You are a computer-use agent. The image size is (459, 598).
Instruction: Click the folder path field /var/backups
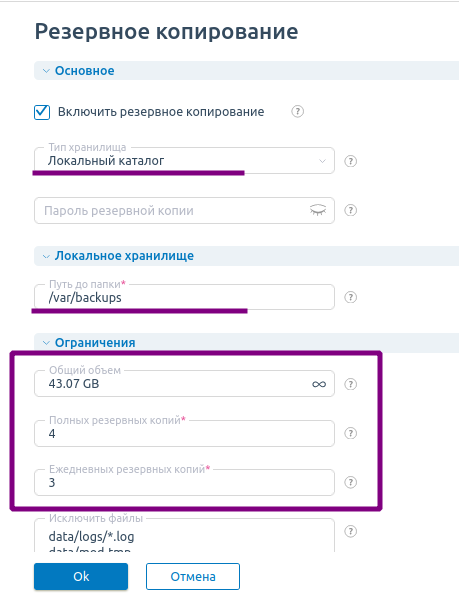[x=185, y=297]
